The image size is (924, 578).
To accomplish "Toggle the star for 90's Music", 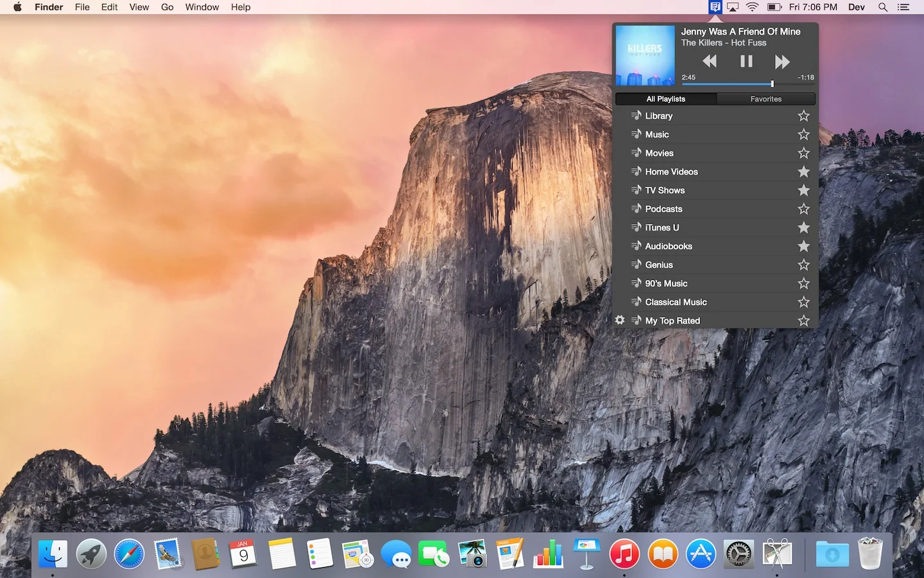I will pos(803,283).
